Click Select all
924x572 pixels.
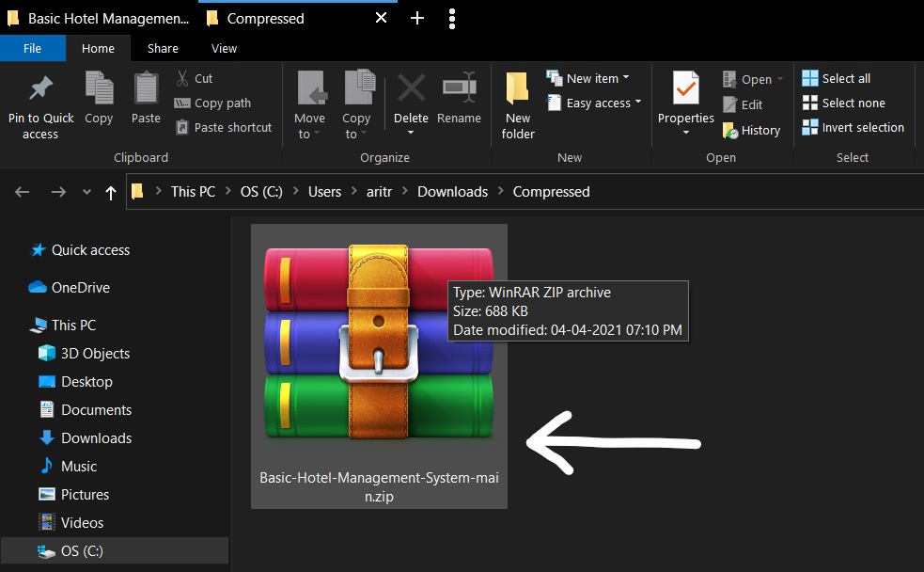tap(837, 78)
